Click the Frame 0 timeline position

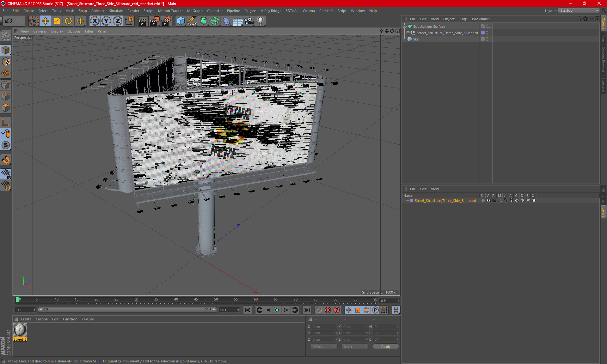click(x=17, y=300)
